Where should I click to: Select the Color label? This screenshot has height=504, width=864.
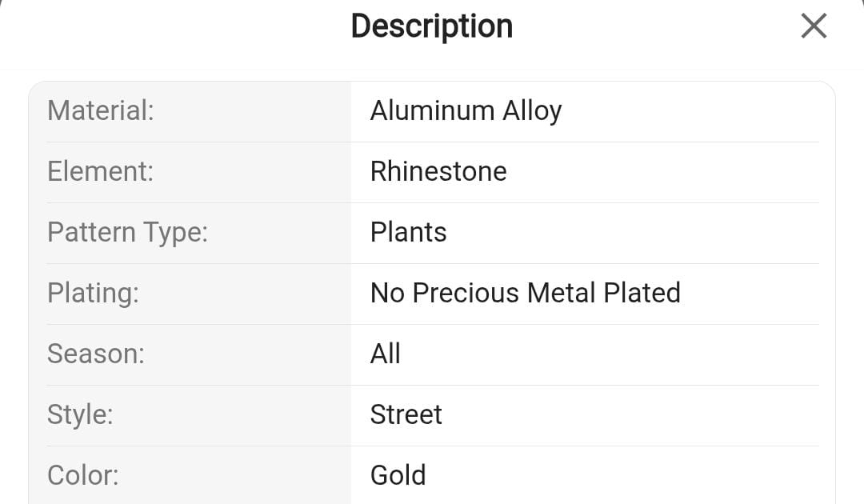(x=83, y=475)
